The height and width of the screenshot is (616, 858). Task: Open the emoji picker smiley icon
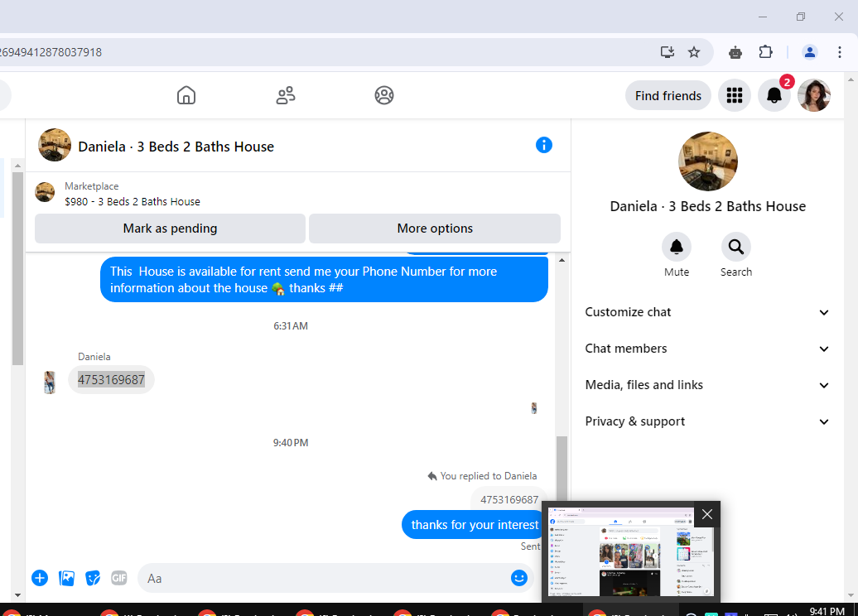pyautogui.click(x=518, y=578)
